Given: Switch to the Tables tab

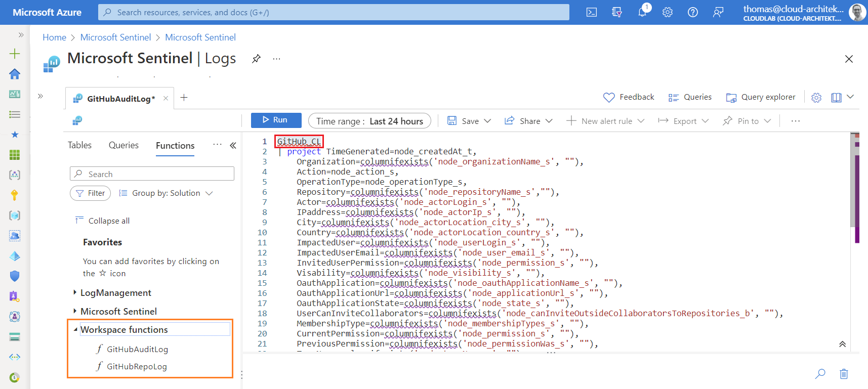Looking at the screenshot, I should [x=80, y=145].
